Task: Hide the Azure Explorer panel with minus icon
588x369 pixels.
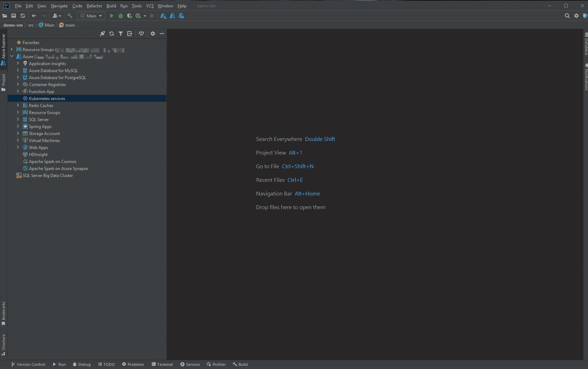Action: click(x=162, y=34)
